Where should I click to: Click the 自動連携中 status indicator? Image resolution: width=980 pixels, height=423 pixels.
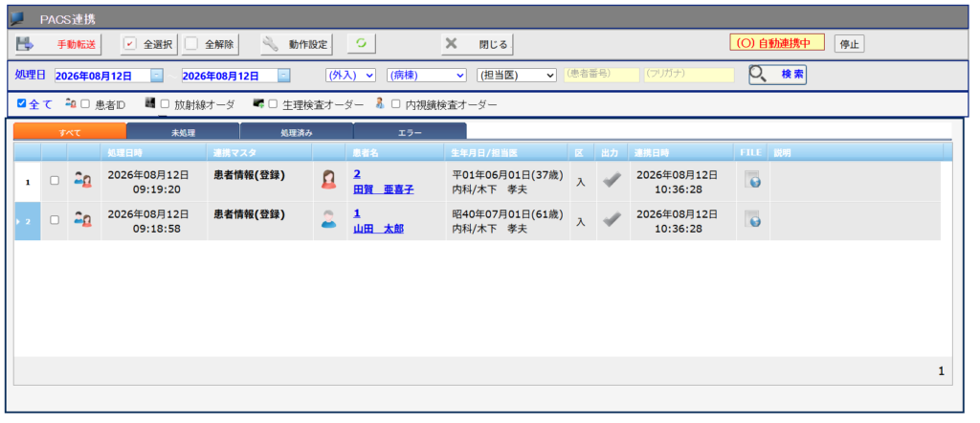(777, 43)
